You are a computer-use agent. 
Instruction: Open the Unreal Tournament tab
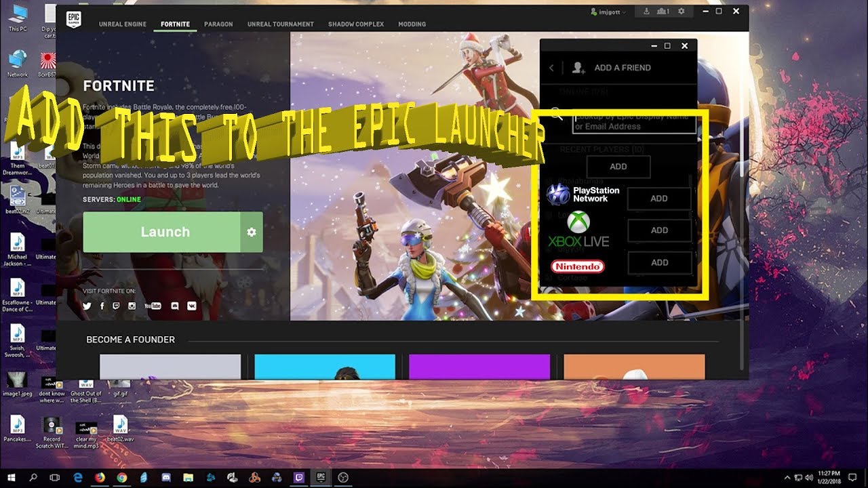[280, 24]
